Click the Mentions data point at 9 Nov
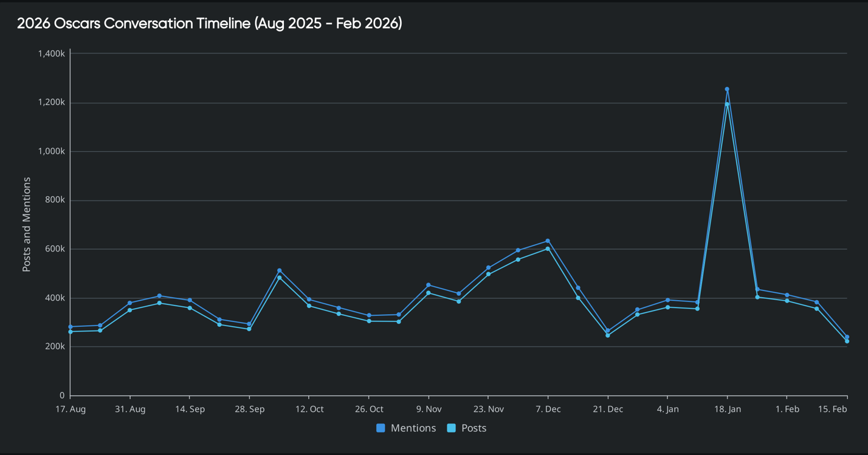This screenshot has height=455, width=868. click(x=429, y=285)
